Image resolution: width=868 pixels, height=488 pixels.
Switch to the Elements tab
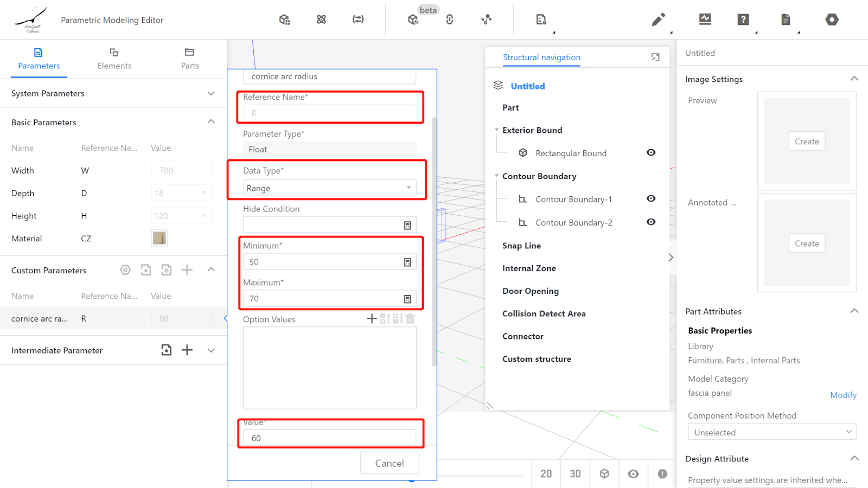[114, 59]
